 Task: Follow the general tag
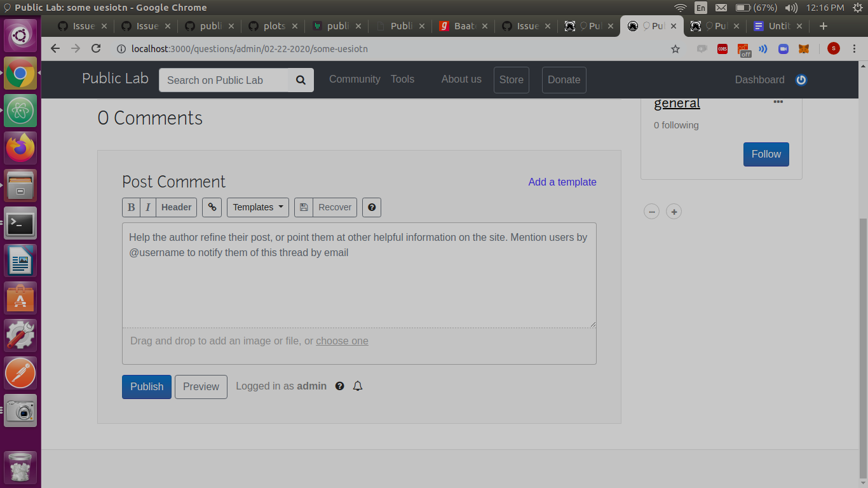pos(766,154)
